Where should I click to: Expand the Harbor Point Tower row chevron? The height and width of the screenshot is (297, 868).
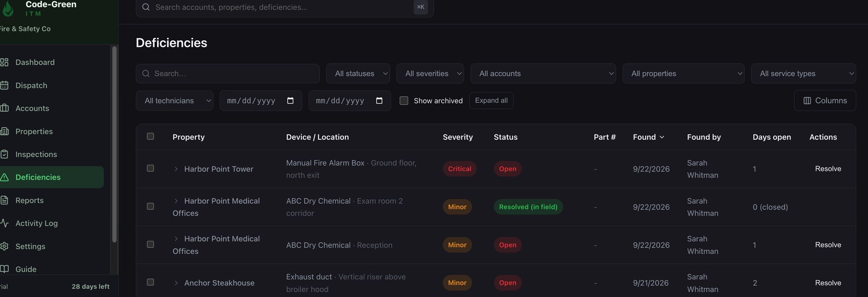tap(176, 169)
